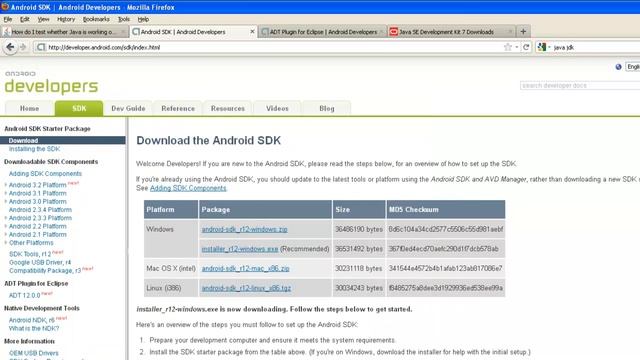Open OEM USB Drivers sidebar link
Viewport: 640px width, 360px height.
[33, 353]
